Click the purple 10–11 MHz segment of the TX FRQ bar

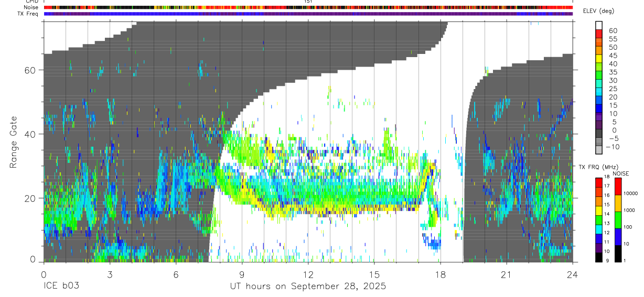coord(598,248)
